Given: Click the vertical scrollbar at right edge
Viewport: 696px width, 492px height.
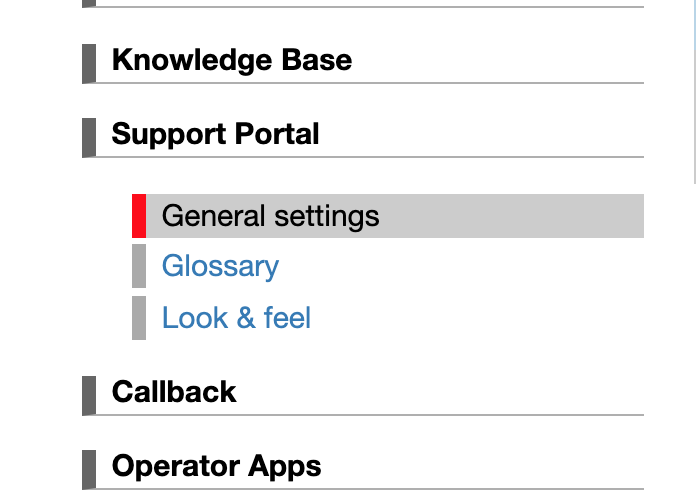Looking at the screenshot, I should coord(693,90).
